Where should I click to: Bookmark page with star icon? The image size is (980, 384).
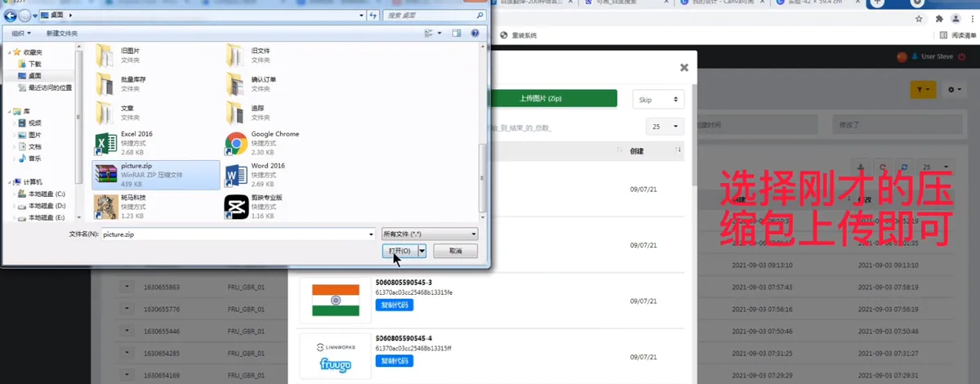[920, 19]
